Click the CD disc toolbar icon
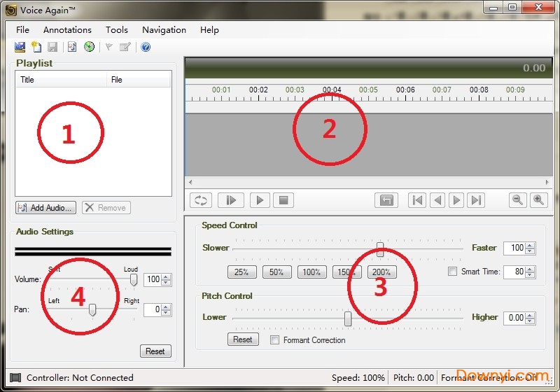This screenshot has width=560, height=392. pos(89,47)
